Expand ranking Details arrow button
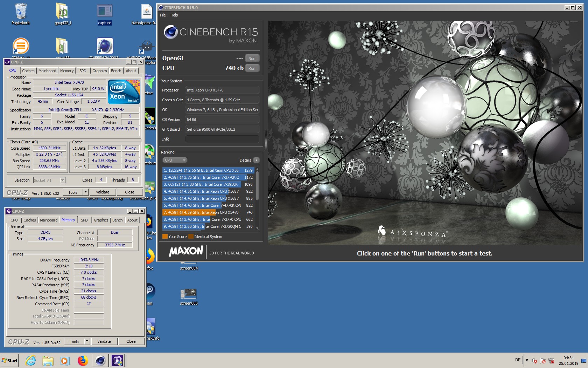Screen dimensions: 588x368 [x=257, y=160]
